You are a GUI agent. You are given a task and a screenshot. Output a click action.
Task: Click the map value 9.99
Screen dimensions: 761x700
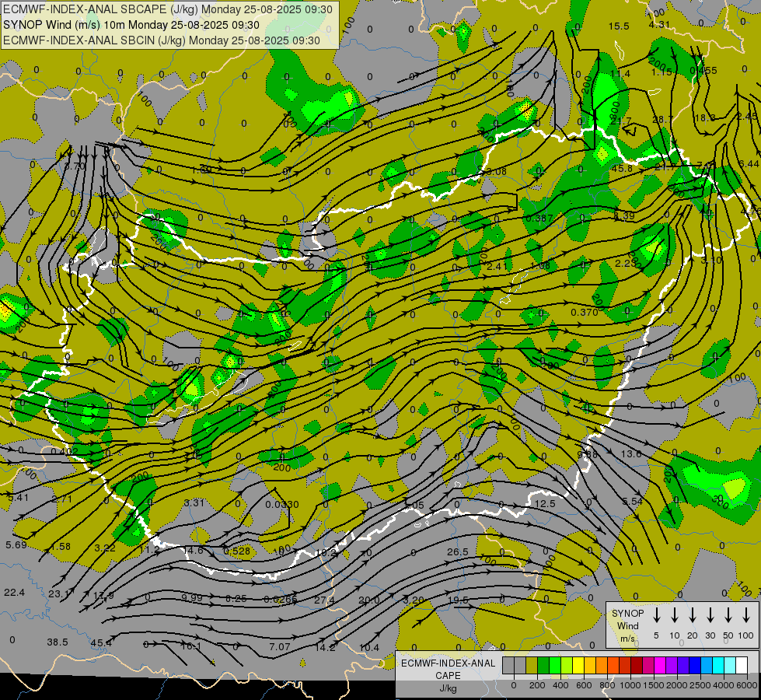pos(192,597)
